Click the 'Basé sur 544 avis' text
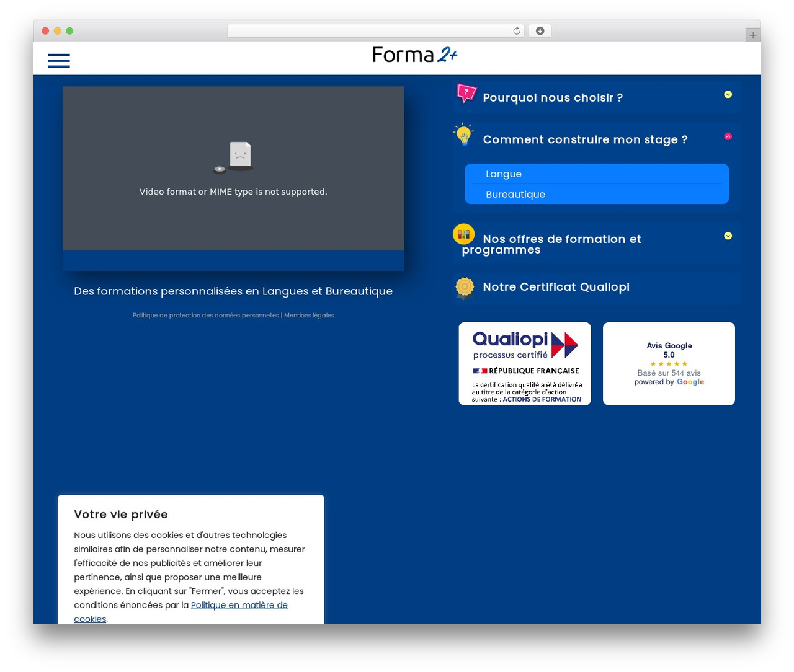The width and height of the screenshot is (794, 672). 669,373
